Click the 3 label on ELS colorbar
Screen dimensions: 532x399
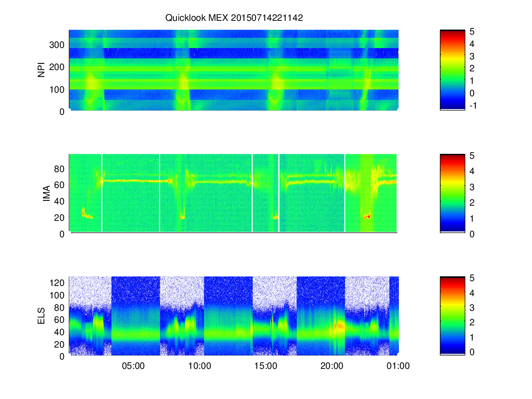coord(472,308)
